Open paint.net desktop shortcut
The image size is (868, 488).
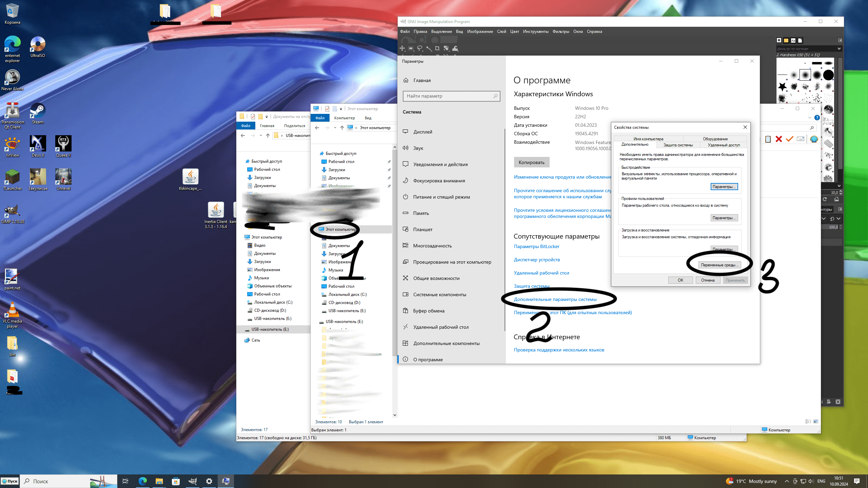[13, 280]
